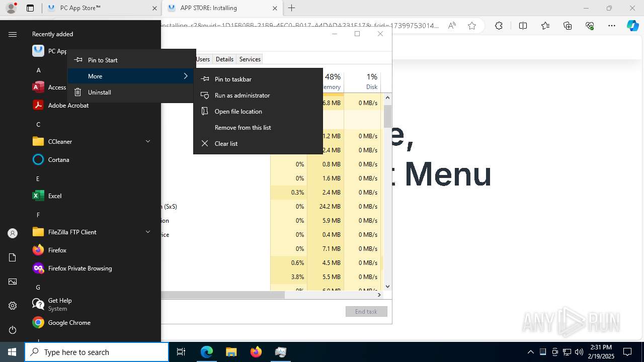The width and height of the screenshot is (644, 362).
Task: Open the More submenu entry
Action: [x=131, y=76]
